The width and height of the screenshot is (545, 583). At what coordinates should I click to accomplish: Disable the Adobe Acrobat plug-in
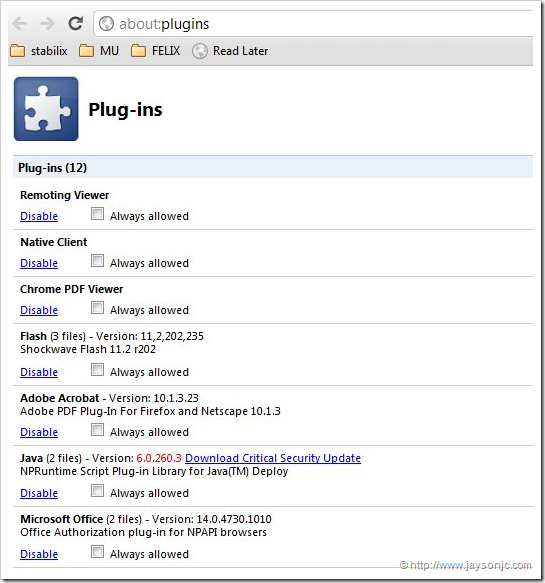click(x=39, y=432)
